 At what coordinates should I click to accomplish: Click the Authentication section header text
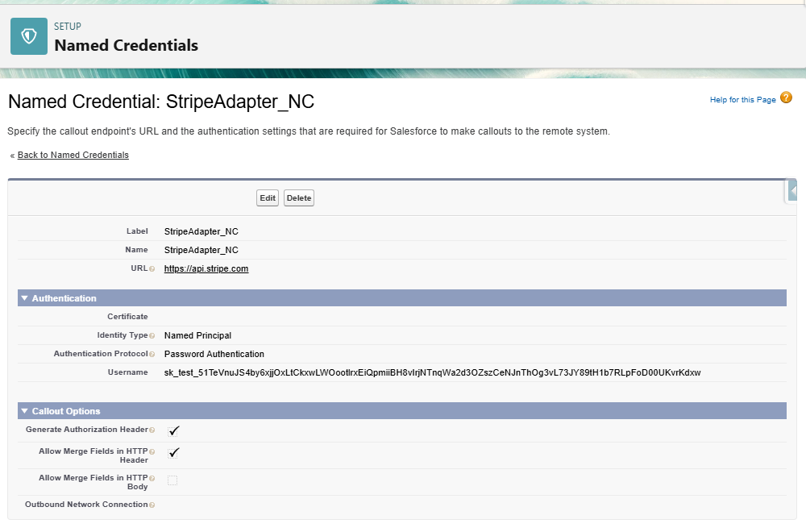[64, 298]
